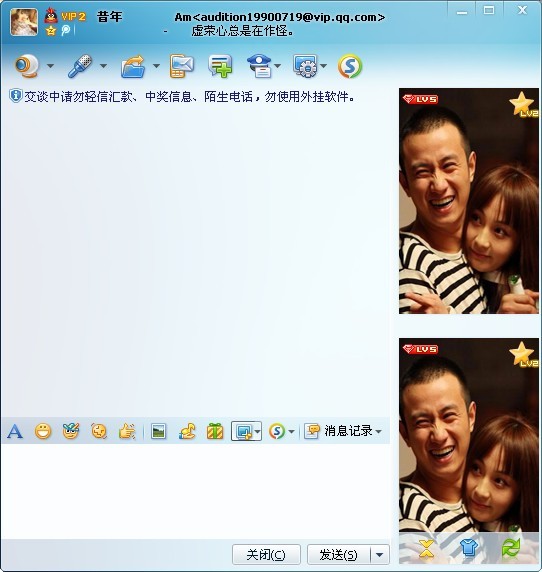Image resolution: width=542 pixels, height=572 pixels.
Task: Start a video call with webcam icon
Action: (x=27, y=66)
